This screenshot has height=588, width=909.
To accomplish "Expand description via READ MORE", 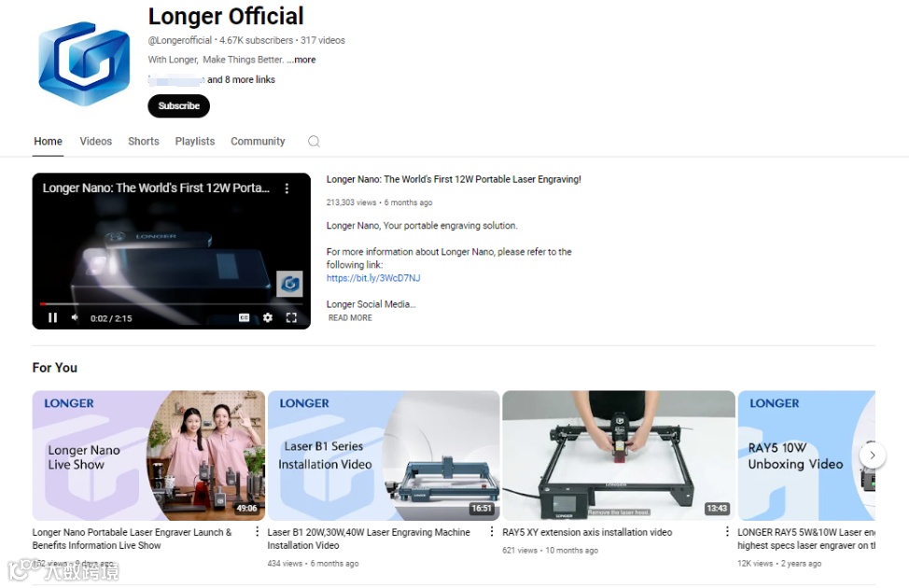I will [x=350, y=317].
